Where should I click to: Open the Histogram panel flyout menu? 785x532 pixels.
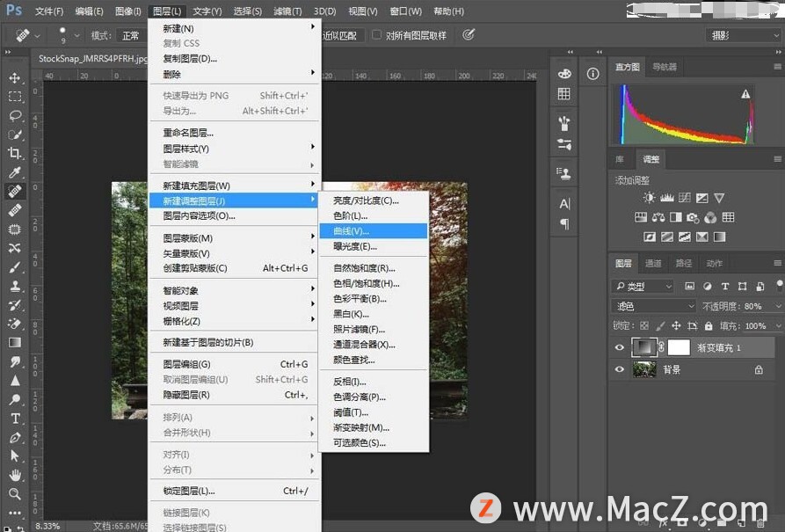777,67
